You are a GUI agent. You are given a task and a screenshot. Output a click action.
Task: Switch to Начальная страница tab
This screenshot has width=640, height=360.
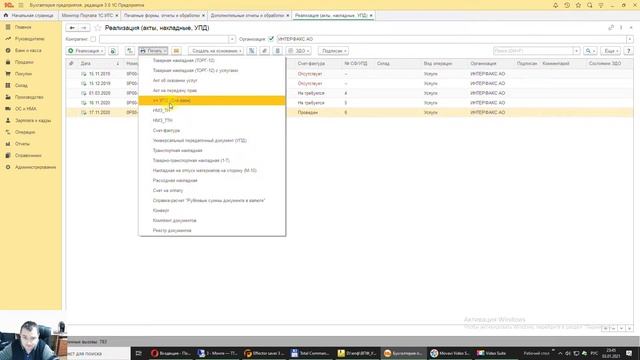29,16
